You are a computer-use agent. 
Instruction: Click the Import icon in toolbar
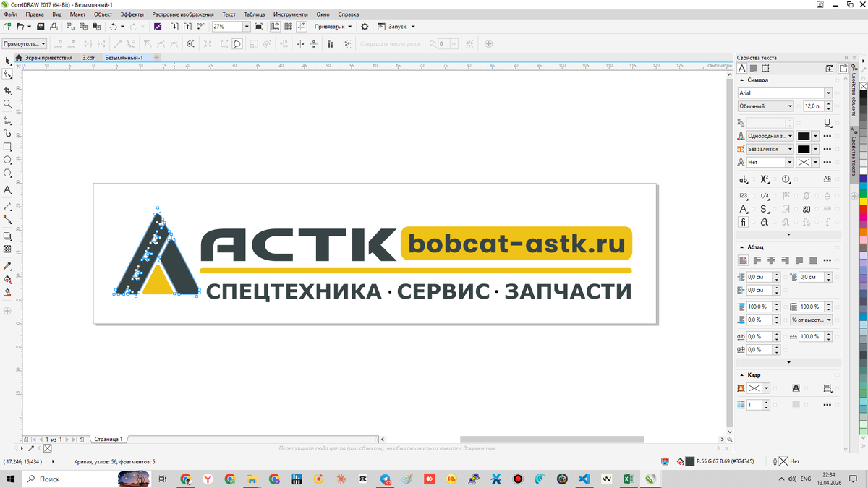click(x=174, y=27)
